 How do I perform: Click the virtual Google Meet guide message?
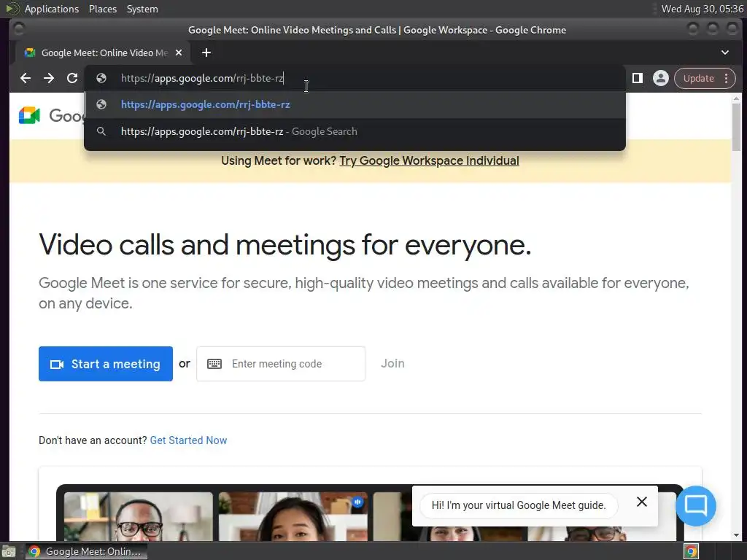point(519,505)
